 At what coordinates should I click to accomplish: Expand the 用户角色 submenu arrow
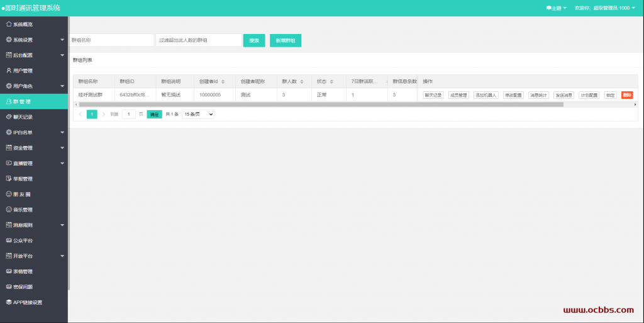[x=62, y=86]
